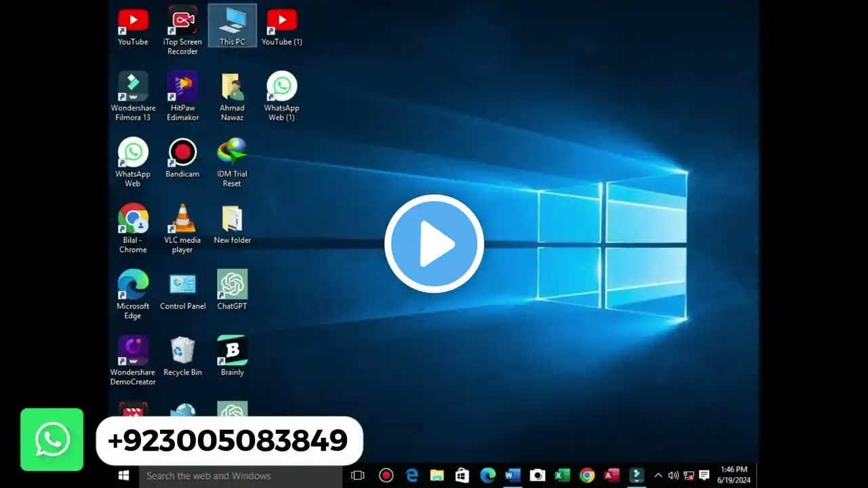The image size is (868, 488).
Task: Open Task View from the taskbar
Action: pyautogui.click(x=358, y=476)
